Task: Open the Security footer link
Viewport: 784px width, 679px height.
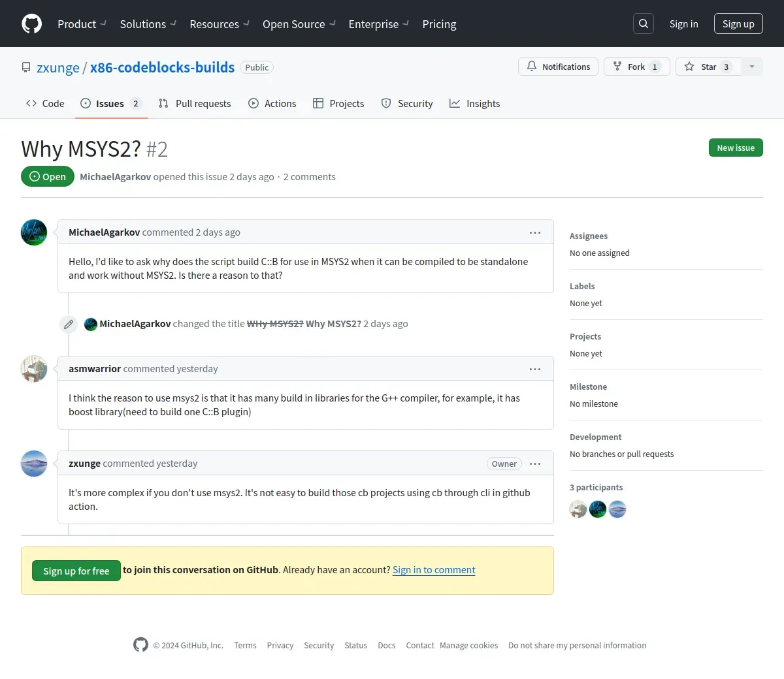Action: (x=319, y=645)
